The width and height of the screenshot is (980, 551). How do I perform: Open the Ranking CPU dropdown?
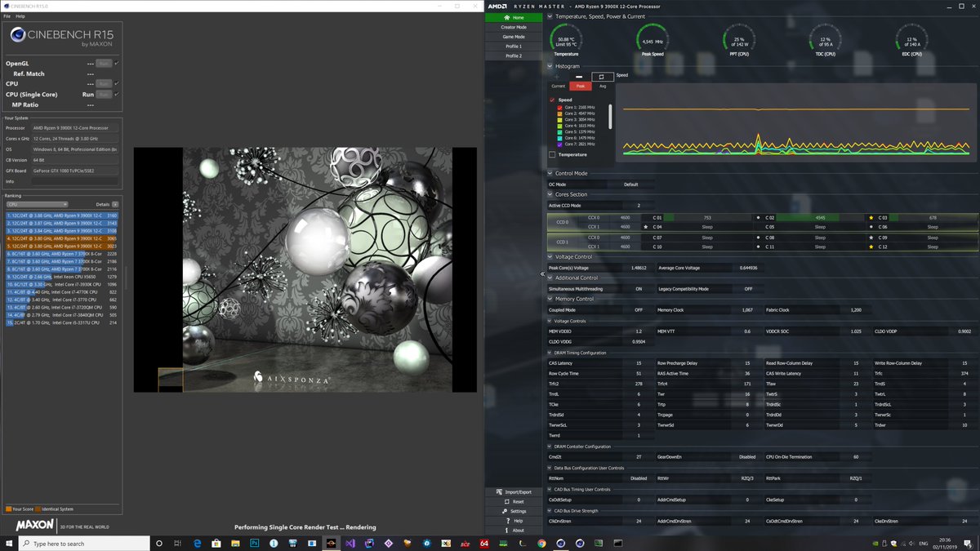(37, 204)
